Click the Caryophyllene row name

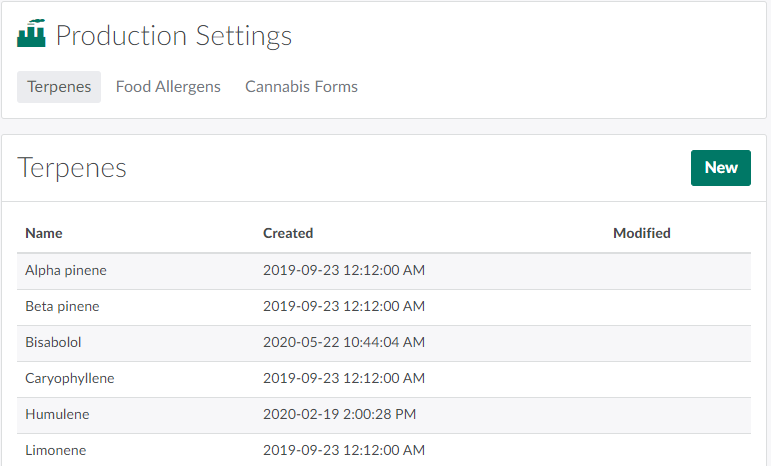tap(70, 378)
